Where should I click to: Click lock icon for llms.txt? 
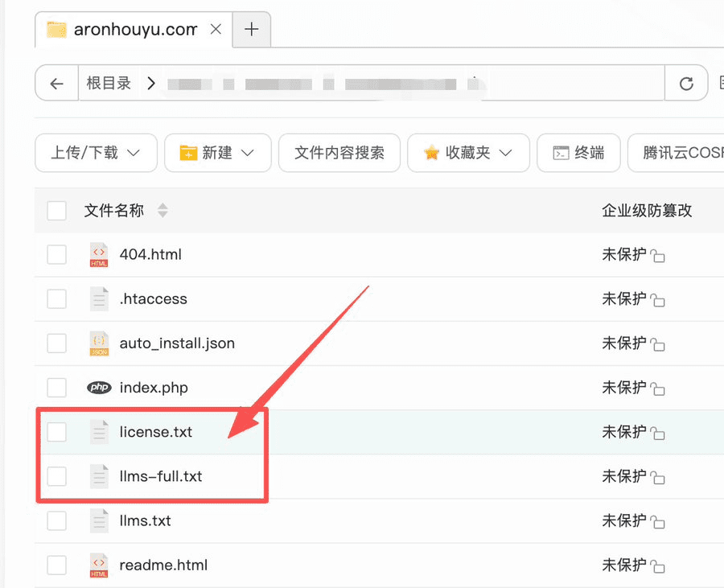(657, 521)
